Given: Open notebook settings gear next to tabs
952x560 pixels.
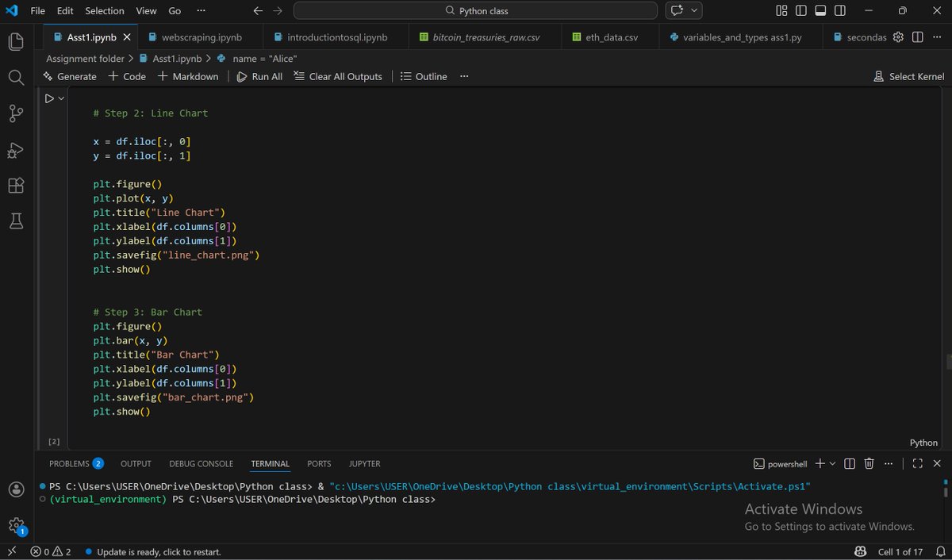Looking at the screenshot, I should pyautogui.click(x=898, y=37).
